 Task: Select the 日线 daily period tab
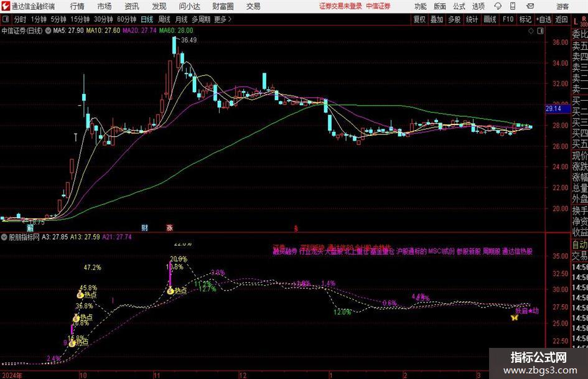click(x=147, y=19)
